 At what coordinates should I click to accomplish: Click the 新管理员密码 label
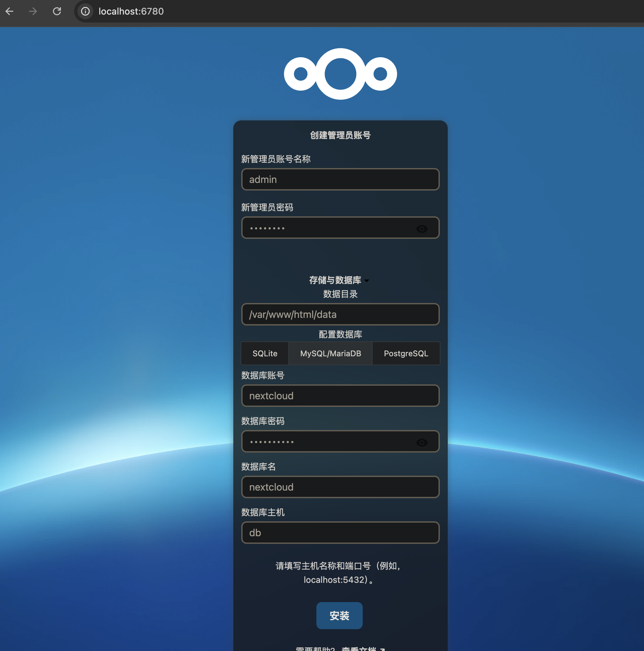click(267, 207)
